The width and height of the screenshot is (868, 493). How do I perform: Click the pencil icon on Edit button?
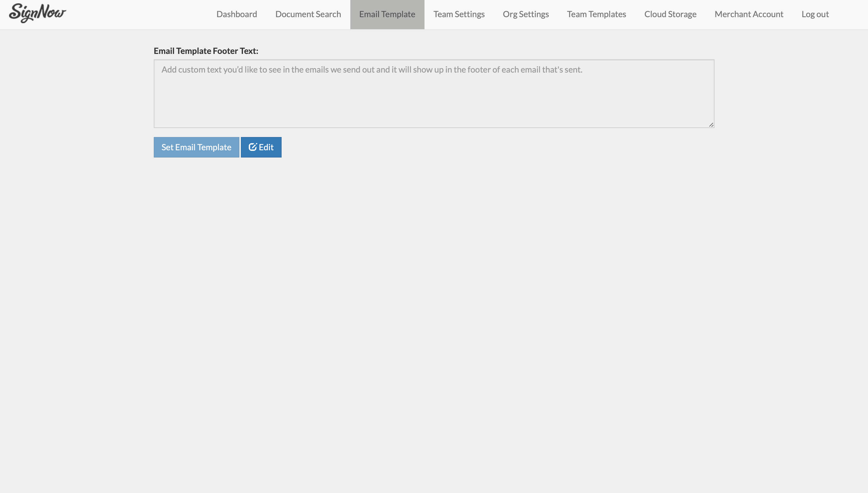tap(253, 147)
